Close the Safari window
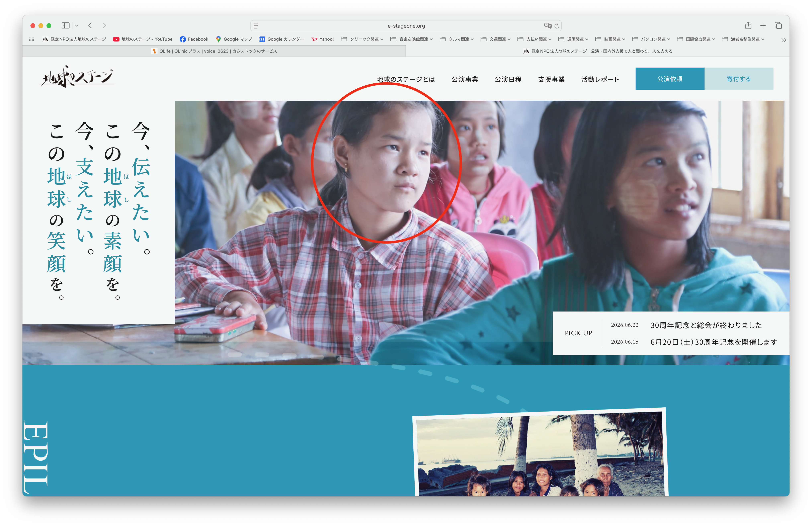Screen dimensions: 812x526 [33, 26]
